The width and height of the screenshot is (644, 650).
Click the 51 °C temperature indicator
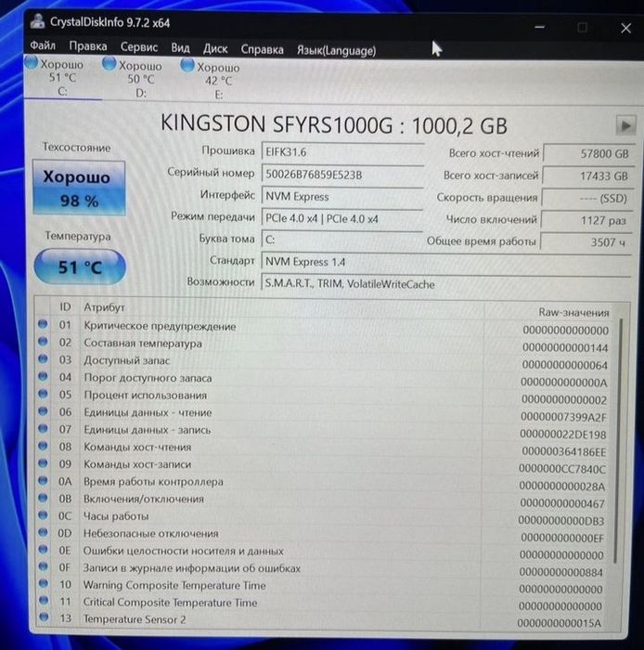point(80,267)
